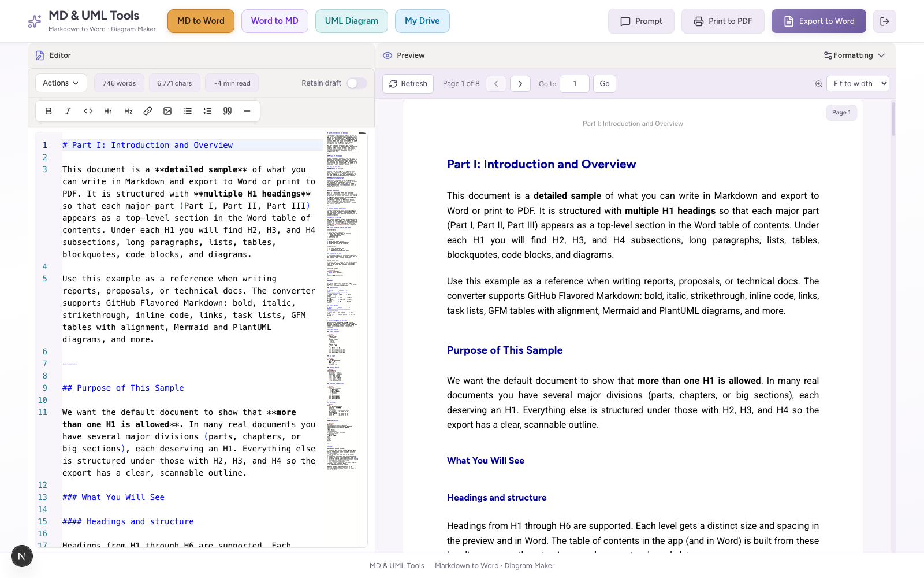This screenshot has width=924, height=578.
Task: Refresh the preview
Action: (x=408, y=84)
